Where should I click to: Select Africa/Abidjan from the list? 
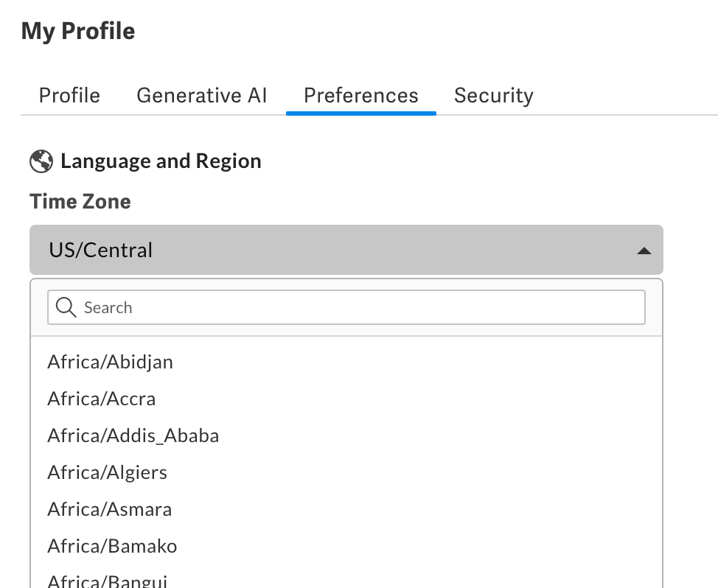(x=110, y=362)
